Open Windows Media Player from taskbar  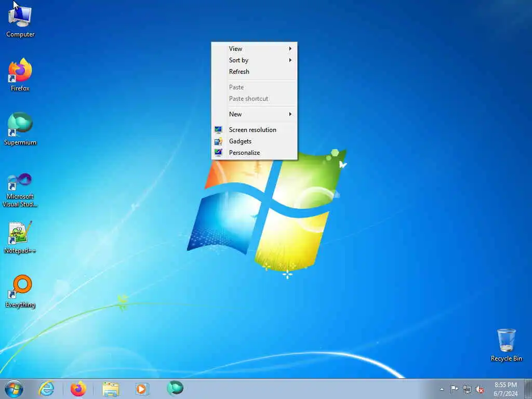(142, 389)
